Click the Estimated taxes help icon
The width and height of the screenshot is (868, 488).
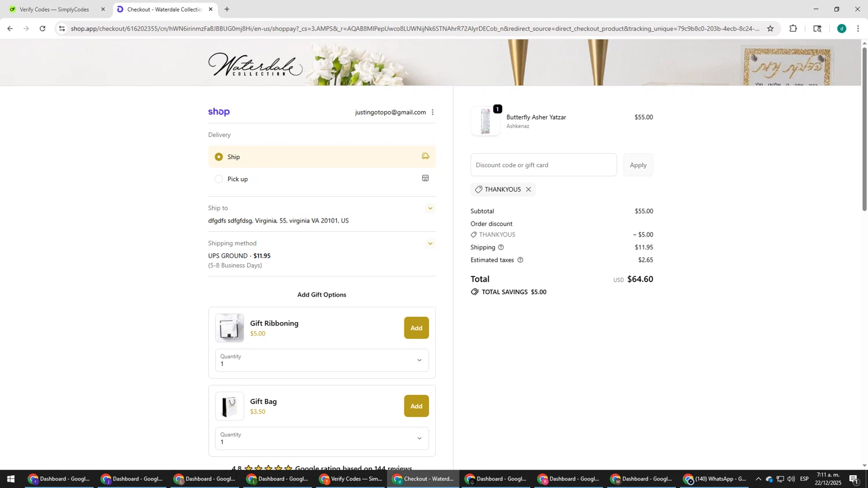click(x=520, y=260)
